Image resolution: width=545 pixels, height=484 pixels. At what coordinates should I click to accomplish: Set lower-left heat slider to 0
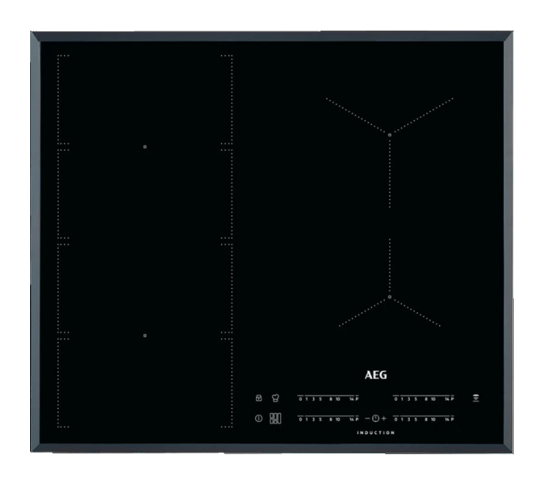[300, 420]
